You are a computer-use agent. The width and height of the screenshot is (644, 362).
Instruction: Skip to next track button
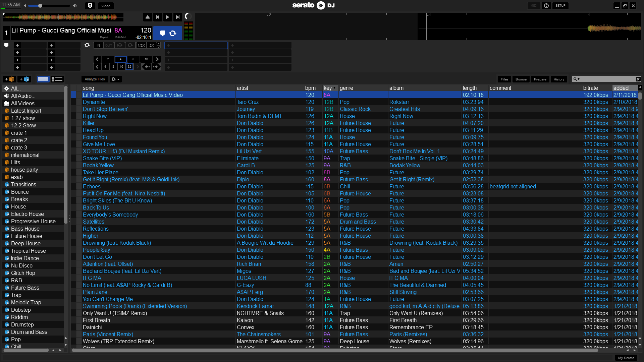(x=178, y=17)
